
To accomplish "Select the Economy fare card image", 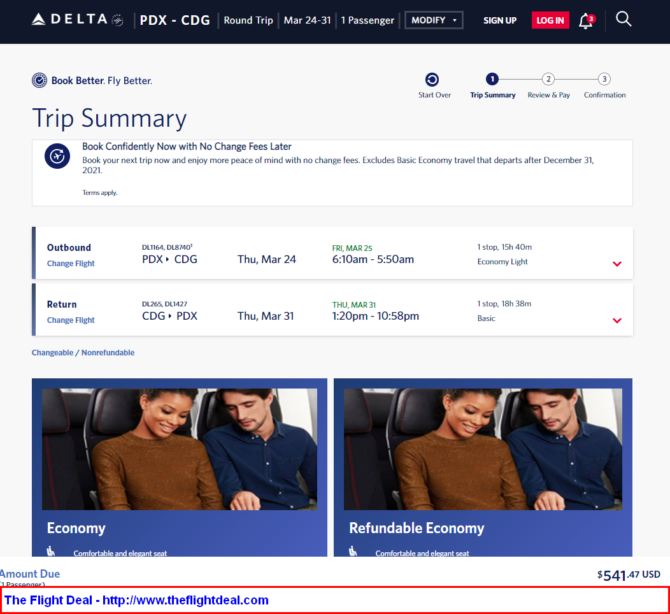I will (179, 449).
